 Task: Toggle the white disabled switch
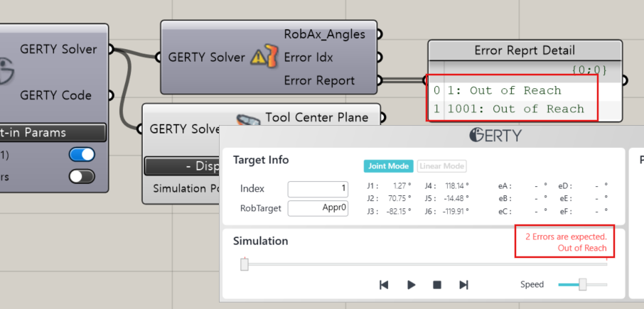(x=82, y=176)
